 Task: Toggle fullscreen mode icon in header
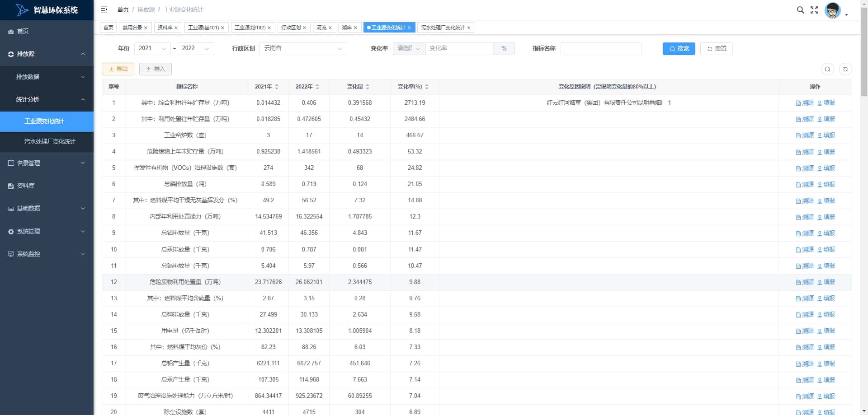coord(814,10)
